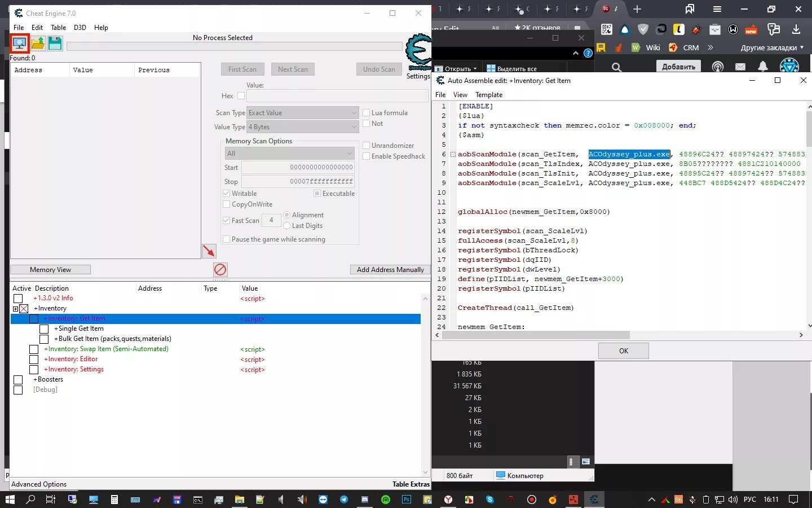
Task: Toggle the CopyOnWrite checkbox
Action: [x=227, y=204]
